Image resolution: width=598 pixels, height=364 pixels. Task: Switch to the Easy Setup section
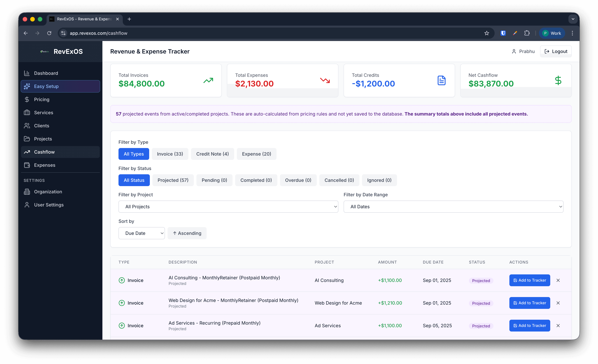click(46, 86)
